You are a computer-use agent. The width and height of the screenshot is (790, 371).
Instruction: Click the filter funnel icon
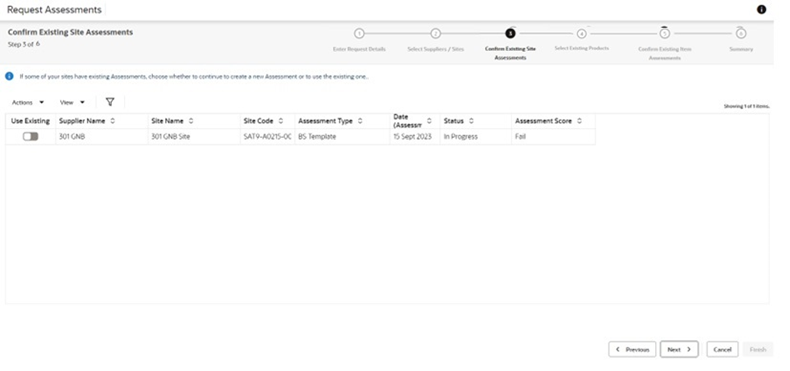pos(110,102)
